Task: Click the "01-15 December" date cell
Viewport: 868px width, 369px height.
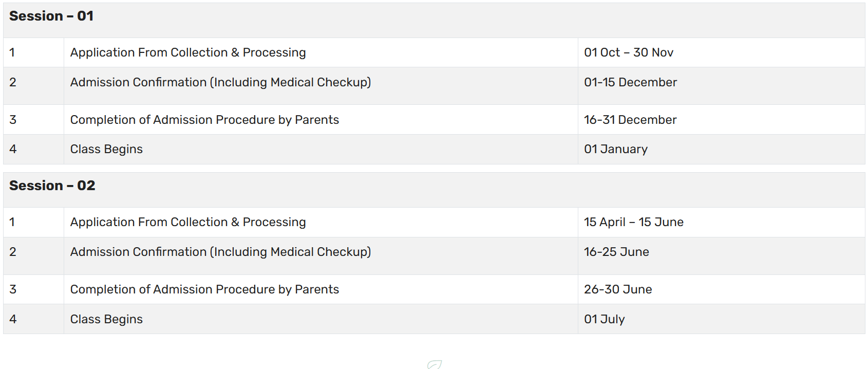Action: (x=630, y=83)
